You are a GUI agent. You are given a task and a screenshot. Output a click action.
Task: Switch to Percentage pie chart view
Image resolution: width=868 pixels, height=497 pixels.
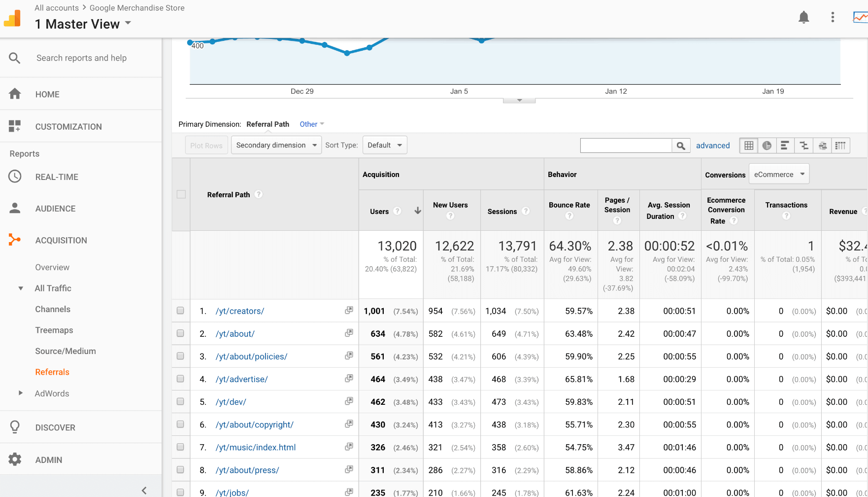point(767,145)
